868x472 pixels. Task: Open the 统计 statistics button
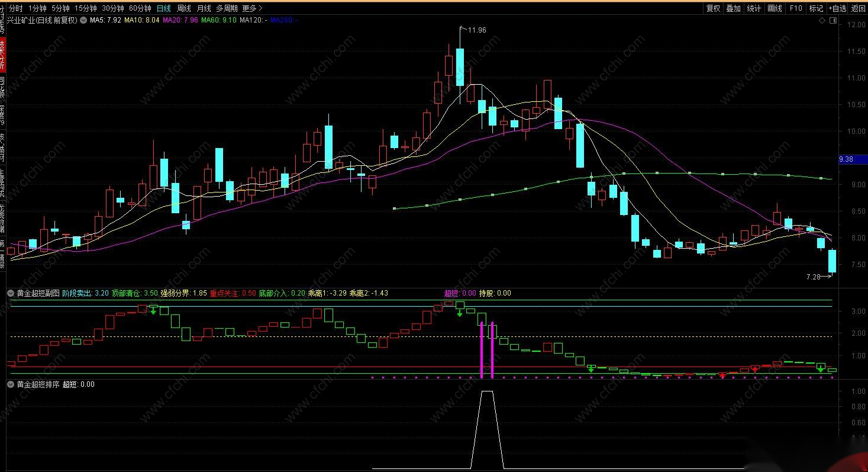pos(754,8)
